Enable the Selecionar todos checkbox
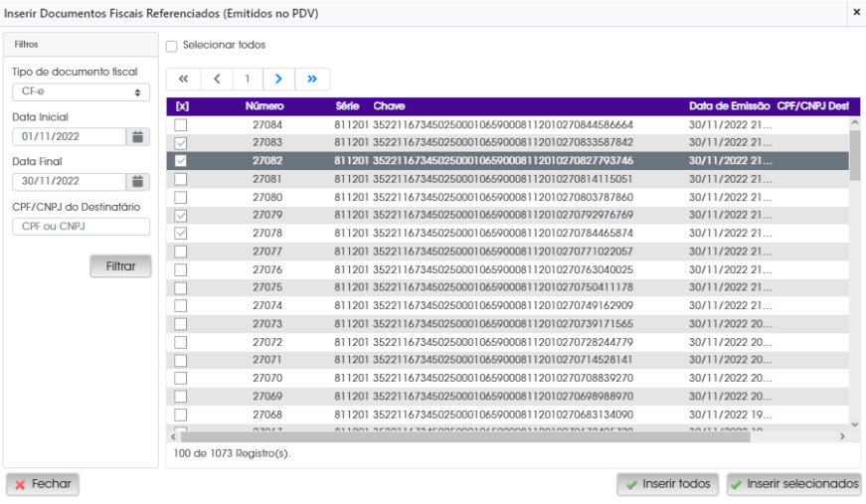The height and width of the screenshot is (504, 866). coord(172,46)
